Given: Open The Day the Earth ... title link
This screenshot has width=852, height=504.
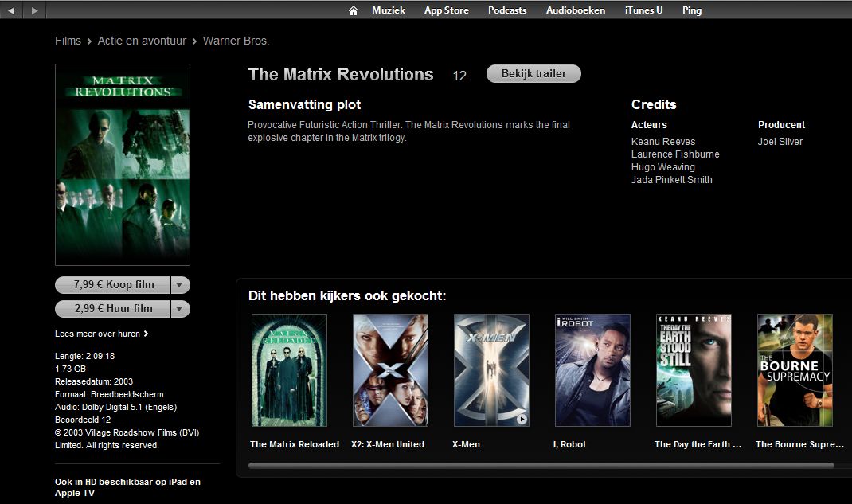Looking at the screenshot, I should click(x=698, y=444).
